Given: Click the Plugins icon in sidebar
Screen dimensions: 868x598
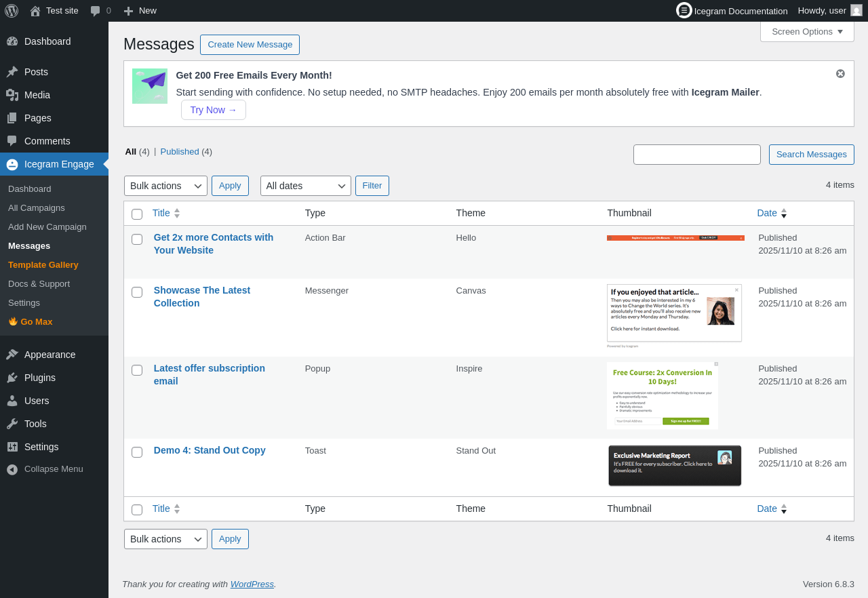Looking at the screenshot, I should point(12,378).
